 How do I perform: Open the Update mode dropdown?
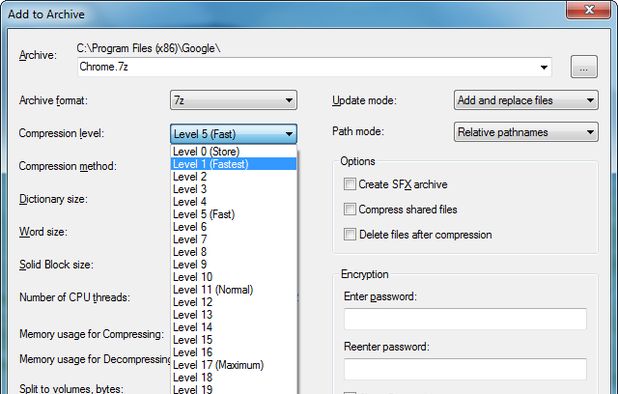click(526, 100)
